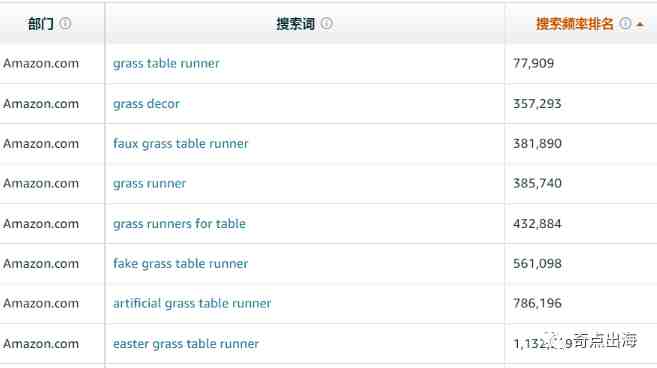Toggle the sort arrow on 搜索频率排名 column

click(x=640, y=24)
